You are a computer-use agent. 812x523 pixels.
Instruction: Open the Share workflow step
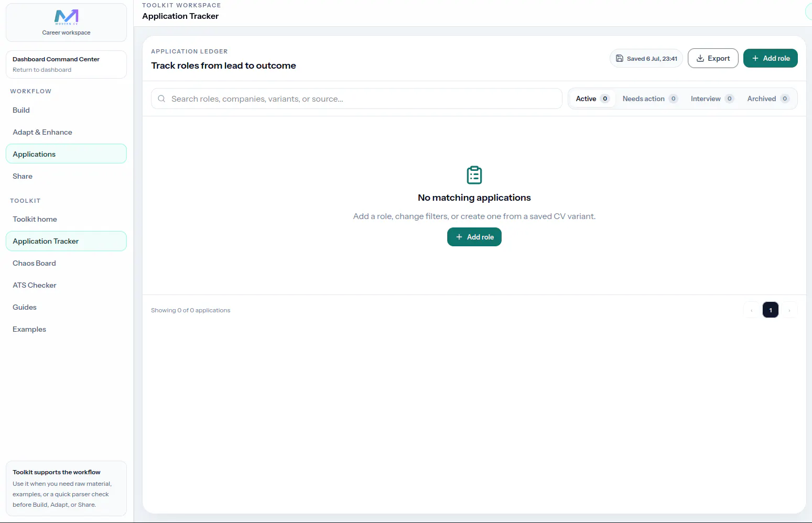66,176
